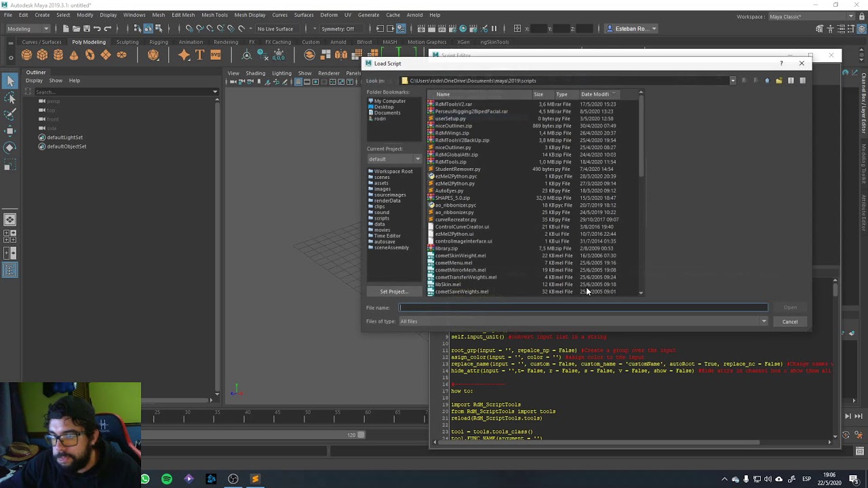This screenshot has height=488, width=868.
Task: Cancel the Load Script dialog
Action: [x=790, y=321]
